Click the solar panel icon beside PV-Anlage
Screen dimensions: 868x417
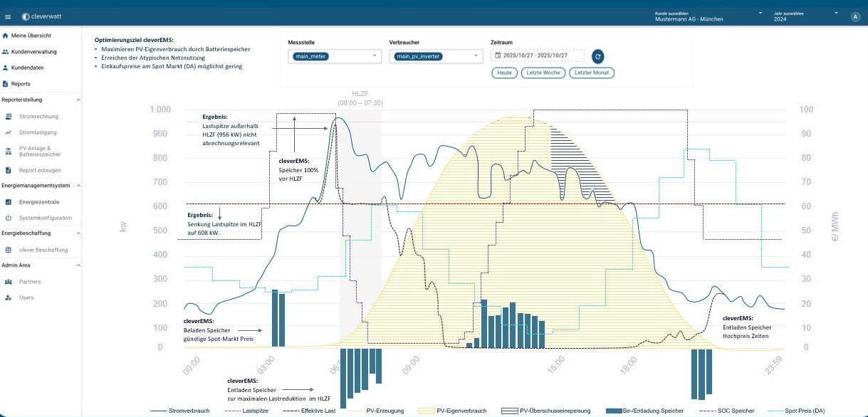9,151
